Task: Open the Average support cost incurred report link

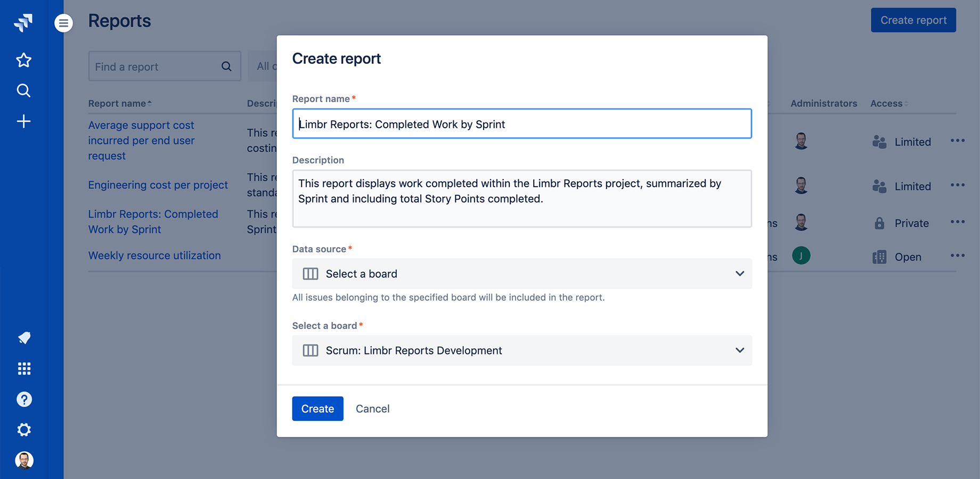Action: (141, 141)
